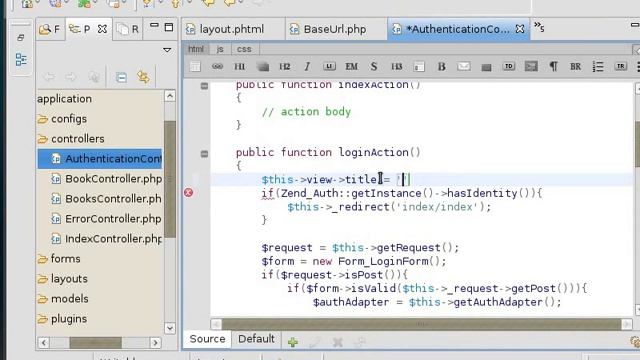Screen dimensions: 640x360
Task: Click green plus add-tab icon
Action: tap(293, 342)
